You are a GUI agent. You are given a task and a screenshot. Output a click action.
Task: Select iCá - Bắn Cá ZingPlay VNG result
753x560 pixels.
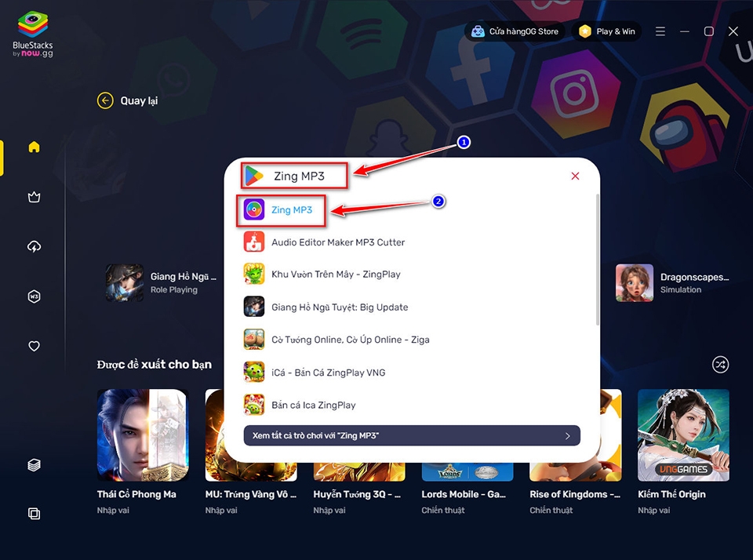329,373
